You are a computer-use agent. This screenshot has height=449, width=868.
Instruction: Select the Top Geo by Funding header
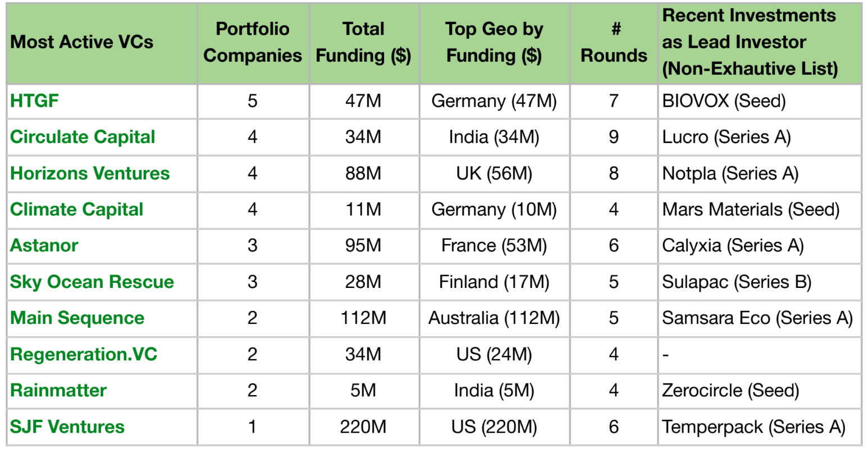coord(494,42)
